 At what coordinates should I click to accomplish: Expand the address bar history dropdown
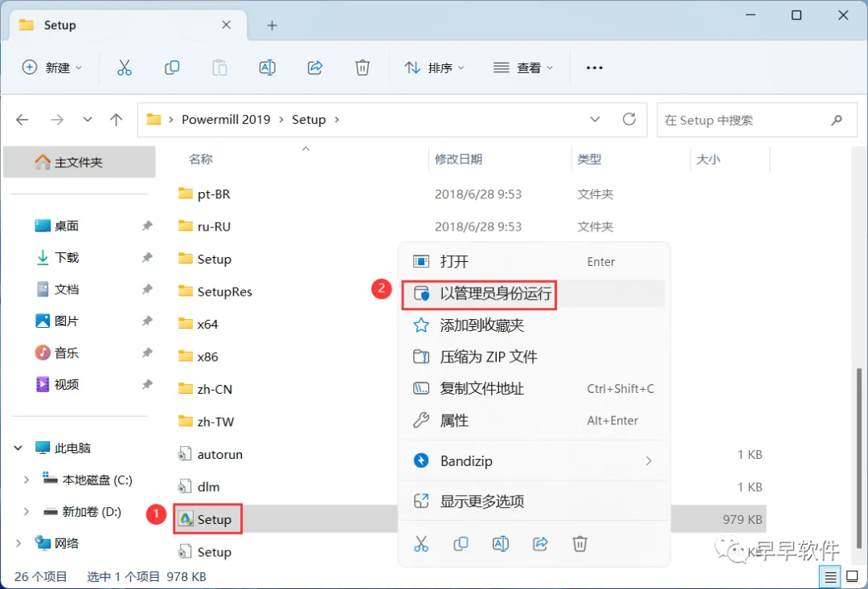[x=595, y=120]
